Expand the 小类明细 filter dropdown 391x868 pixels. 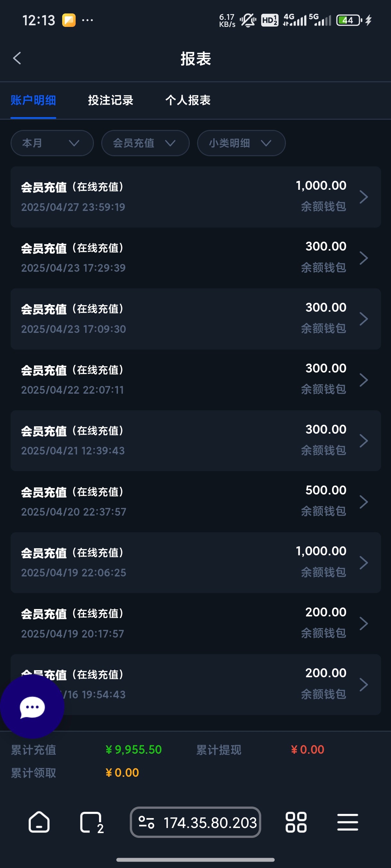point(241,143)
